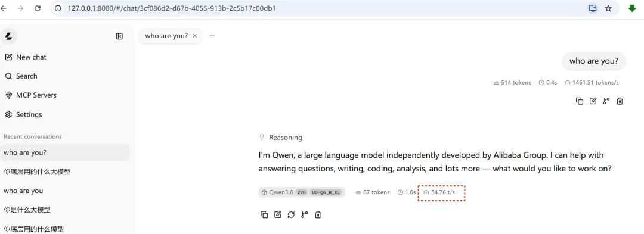
Task: Click the Qwen3.8 model badge
Action: pyautogui.click(x=302, y=192)
